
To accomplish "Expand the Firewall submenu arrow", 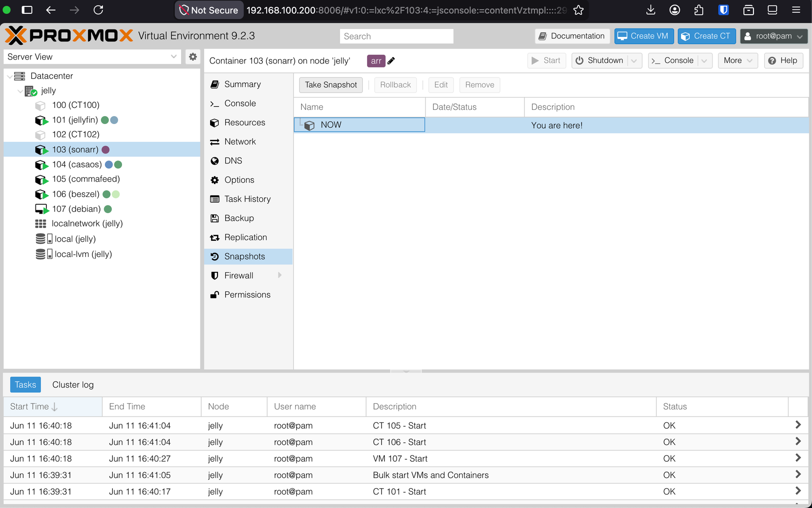I will tap(280, 275).
